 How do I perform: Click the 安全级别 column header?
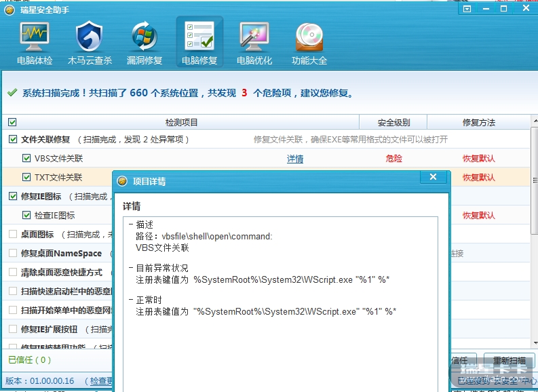click(393, 123)
